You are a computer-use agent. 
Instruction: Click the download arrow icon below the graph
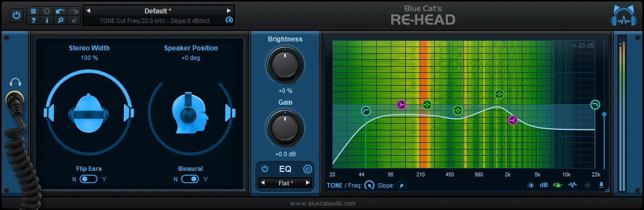click(x=601, y=185)
